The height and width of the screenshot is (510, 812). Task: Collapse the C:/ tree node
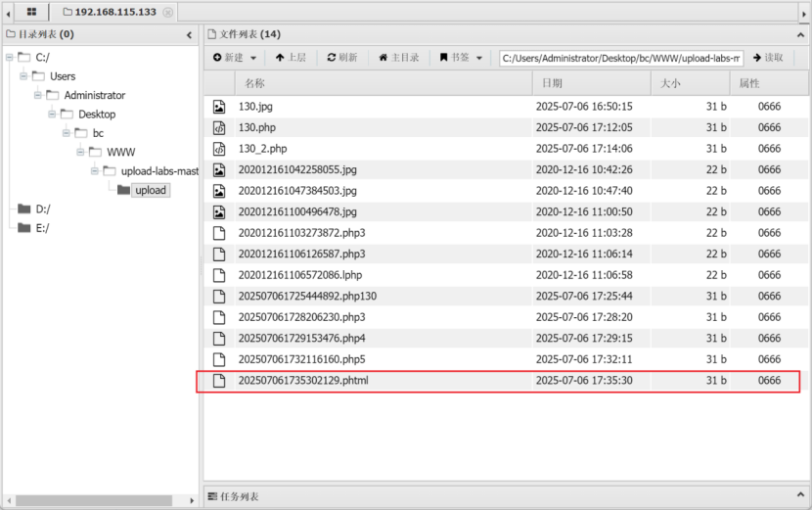[10, 57]
